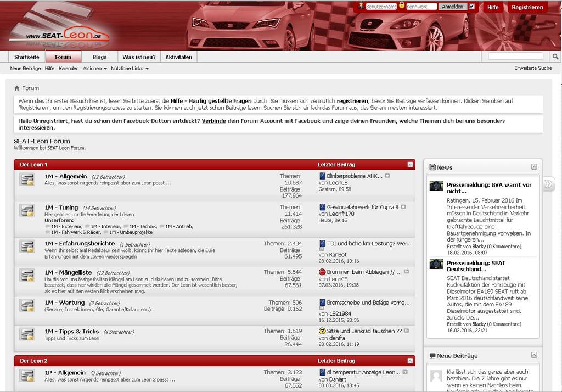The width and height of the screenshot is (562, 392).
Task: Open the 1M - Allgemein forum status icon
Action: pyautogui.click(x=27, y=180)
